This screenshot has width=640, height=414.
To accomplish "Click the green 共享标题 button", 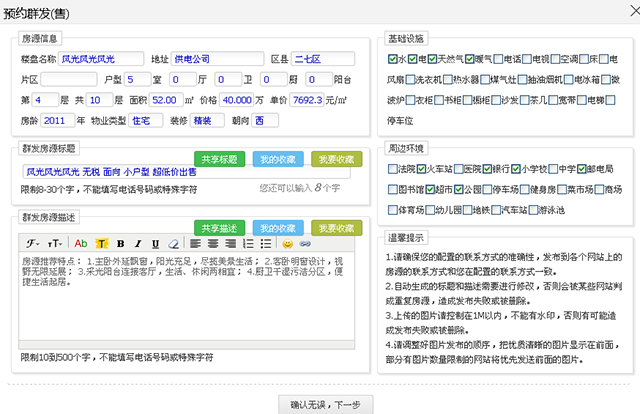I will [220, 159].
